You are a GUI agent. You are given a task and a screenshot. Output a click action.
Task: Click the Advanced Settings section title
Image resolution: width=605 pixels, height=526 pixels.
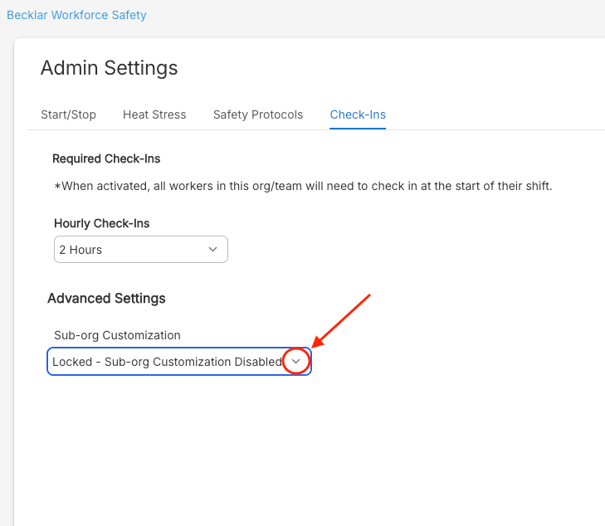coord(106,298)
